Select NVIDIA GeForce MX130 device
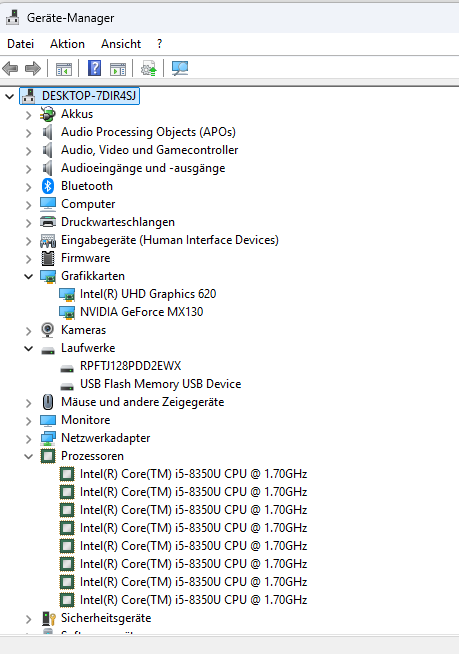The height and width of the screenshot is (654, 459). [x=141, y=312]
